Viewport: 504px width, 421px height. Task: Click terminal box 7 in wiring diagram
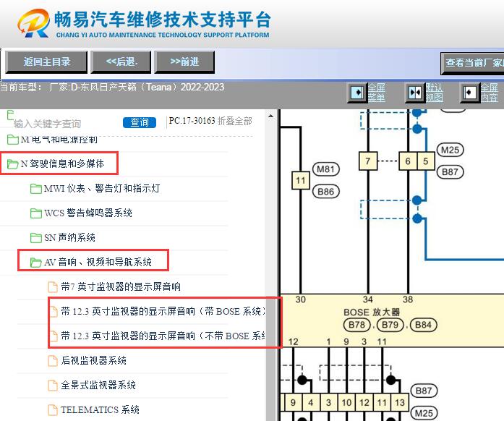click(x=368, y=161)
